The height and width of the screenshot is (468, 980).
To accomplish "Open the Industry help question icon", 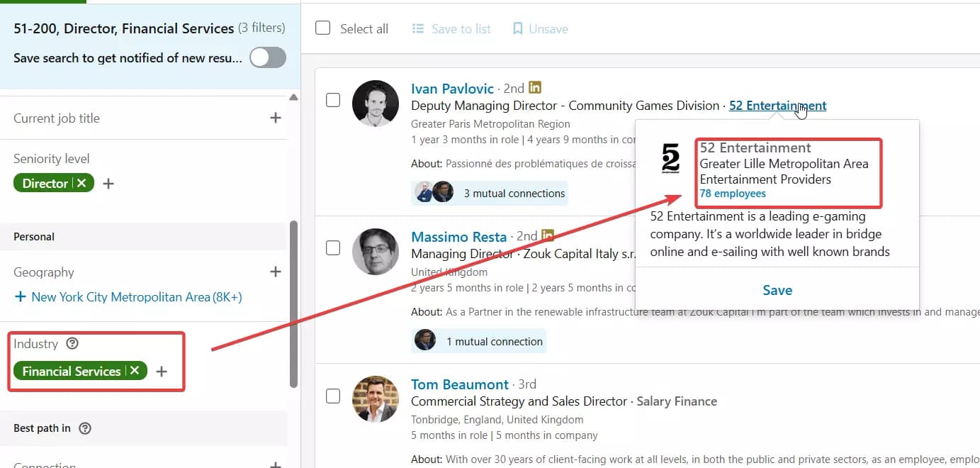I will tap(72, 344).
